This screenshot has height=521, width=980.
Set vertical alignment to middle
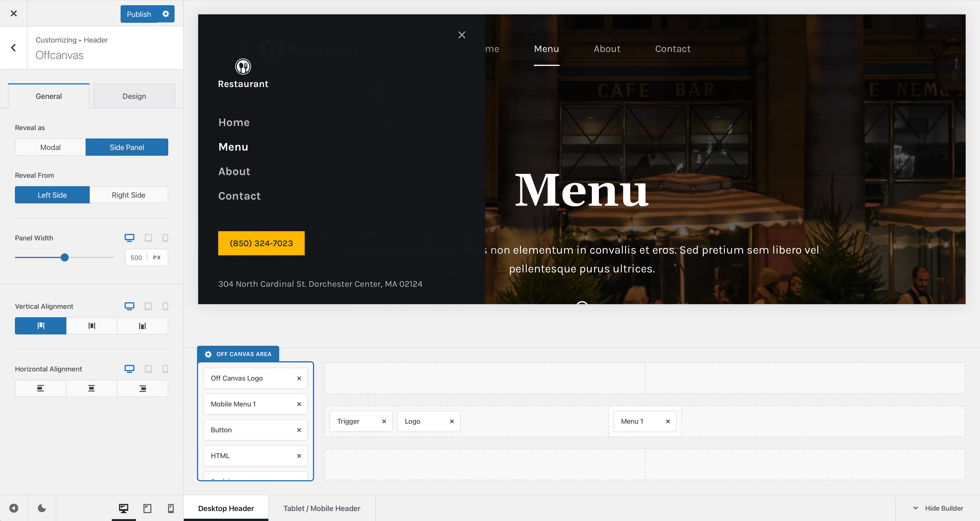(x=92, y=326)
